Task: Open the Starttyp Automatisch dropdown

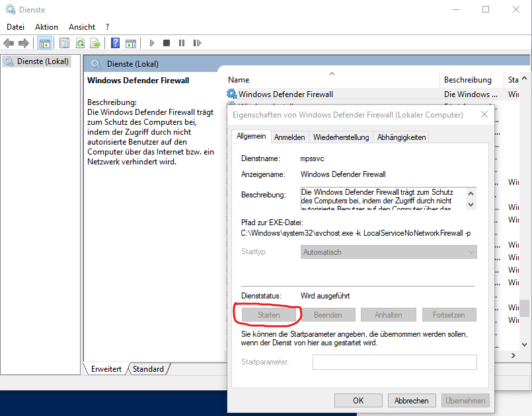Action: coord(389,252)
